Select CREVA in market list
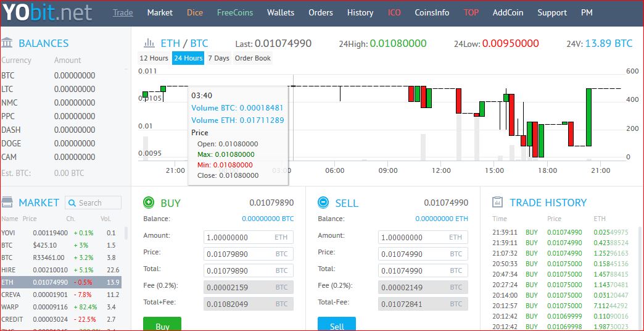644x331 pixels. (61, 295)
